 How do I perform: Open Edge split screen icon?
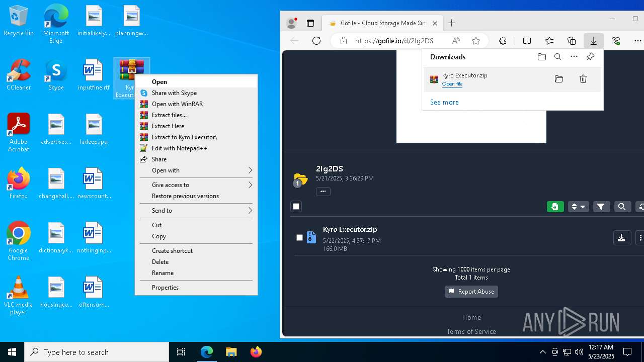pos(527,41)
